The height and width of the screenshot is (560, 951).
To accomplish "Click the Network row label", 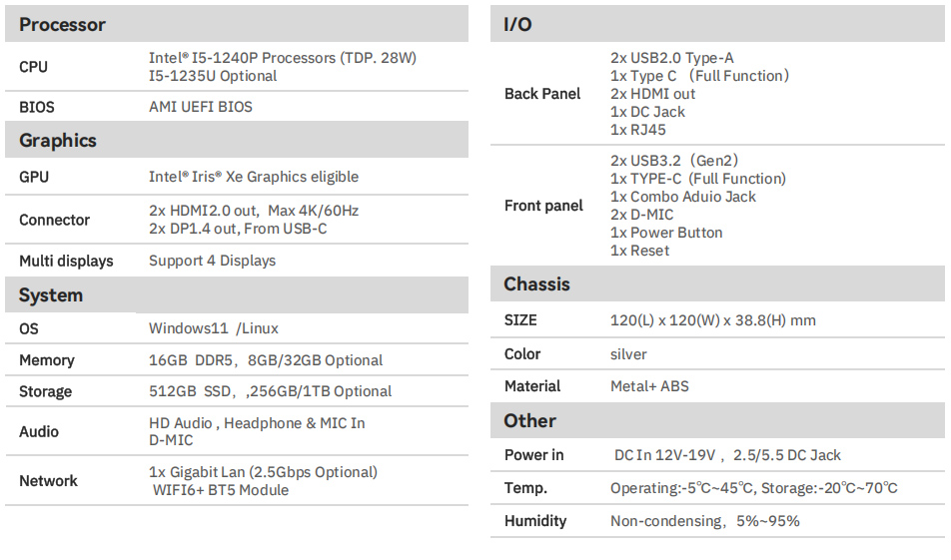I will coord(48,481).
